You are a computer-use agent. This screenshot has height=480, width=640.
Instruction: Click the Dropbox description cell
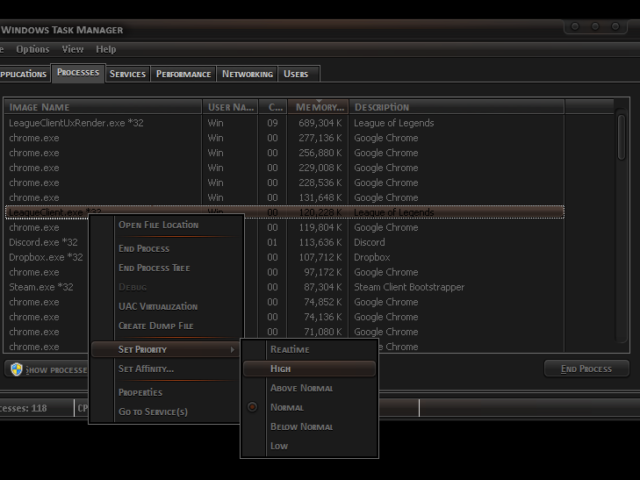tap(372, 257)
